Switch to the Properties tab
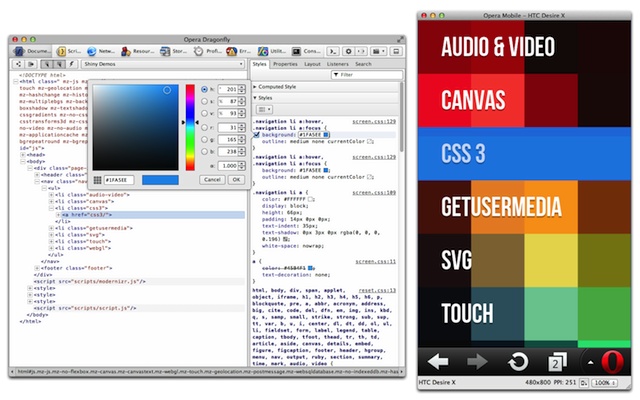The width and height of the screenshot is (640, 400). tap(285, 64)
